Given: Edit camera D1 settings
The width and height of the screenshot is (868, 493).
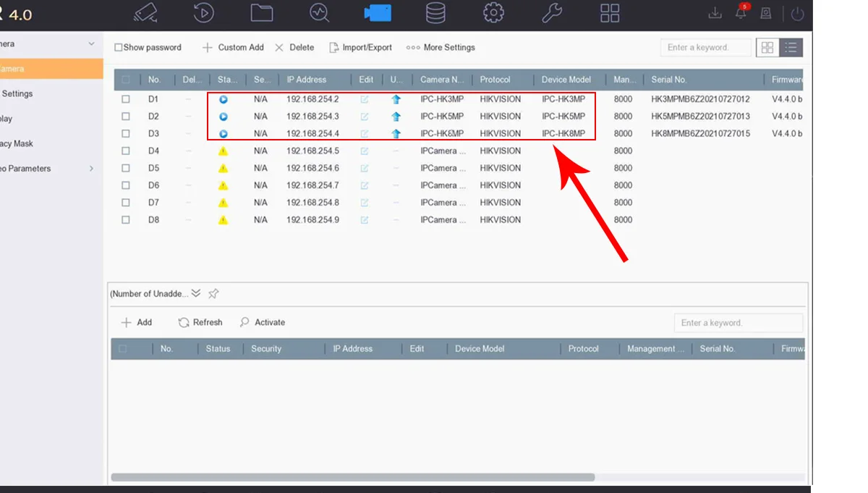Looking at the screenshot, I should [x=365, y=99].
